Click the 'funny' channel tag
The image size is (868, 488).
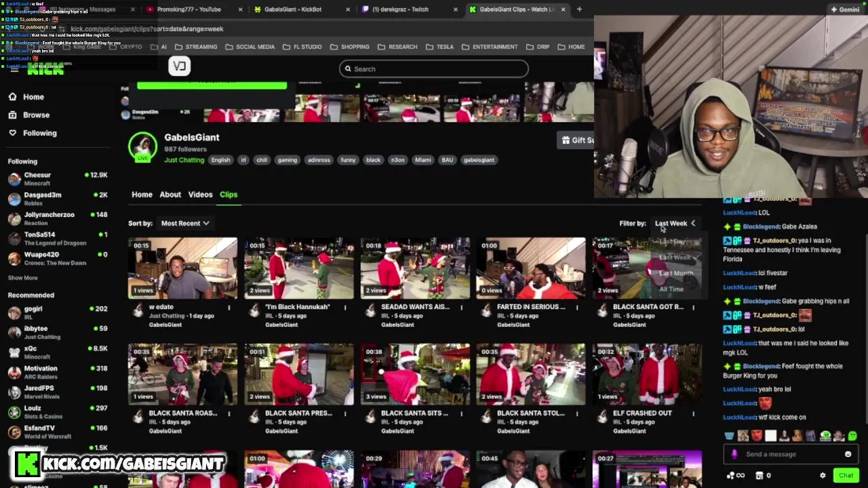point(348,160)
